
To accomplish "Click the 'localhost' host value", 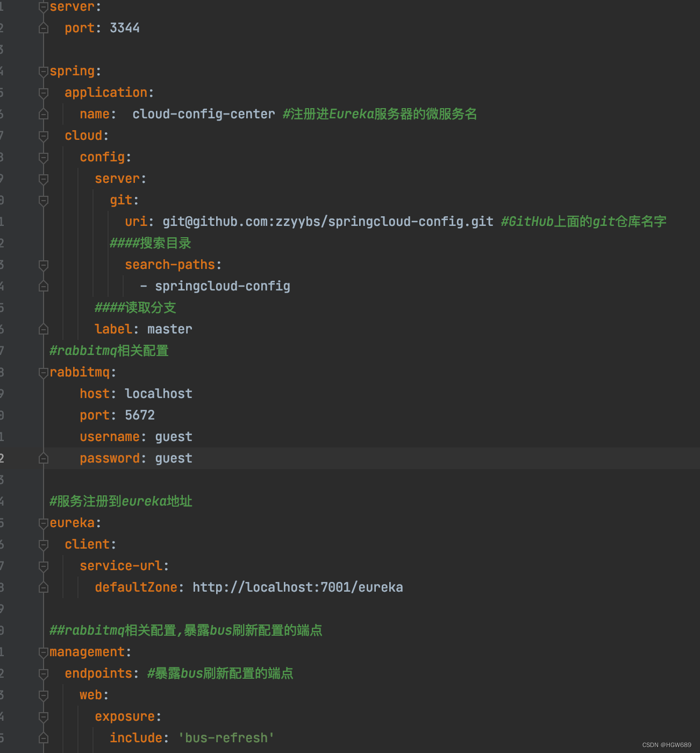I will (x=159, y=394).
